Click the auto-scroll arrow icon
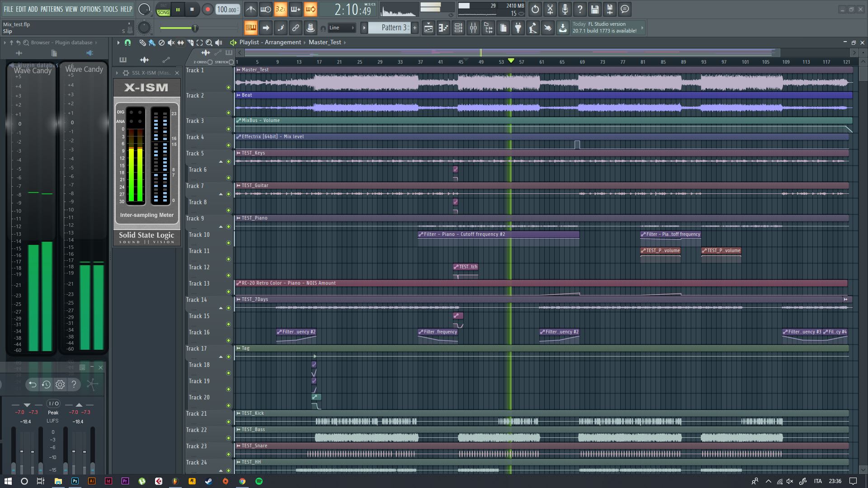The image size is (868, 488). 266,28
